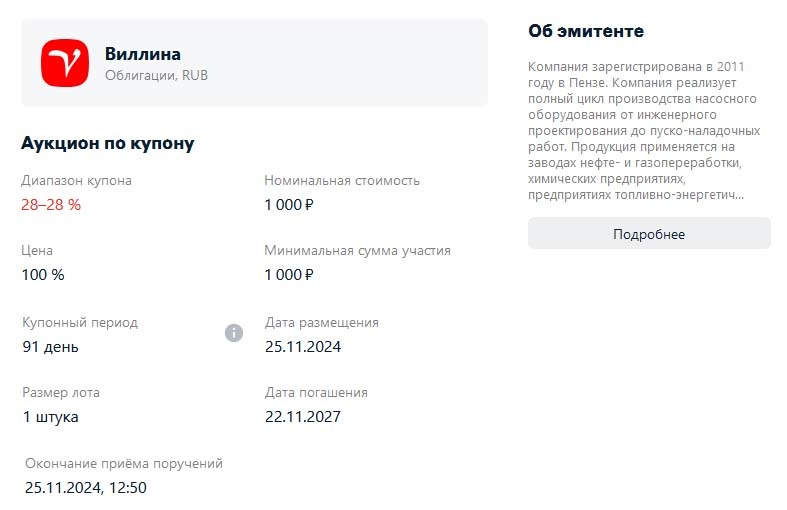Click the Купонный период label
Viewport: 787px width, 510px height.
(80, 323)
